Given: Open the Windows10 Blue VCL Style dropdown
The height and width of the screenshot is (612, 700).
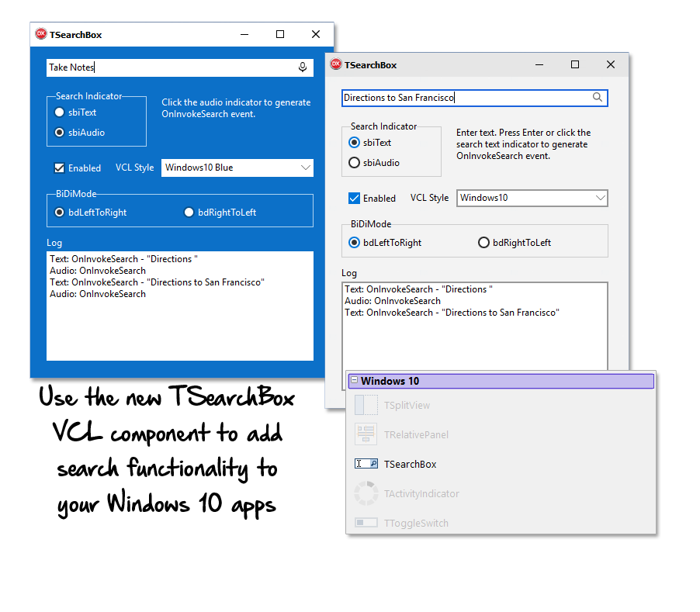Looking at the screenshot, I should (237, 168).
